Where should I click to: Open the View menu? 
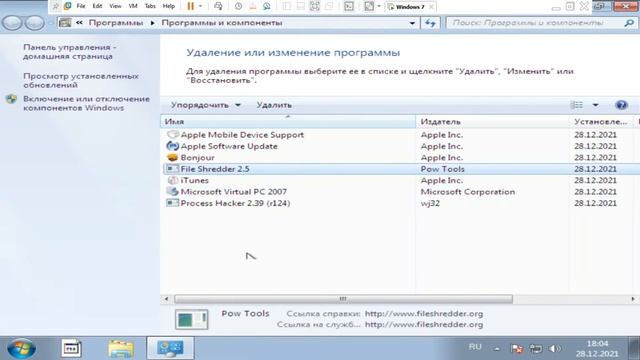115,6
